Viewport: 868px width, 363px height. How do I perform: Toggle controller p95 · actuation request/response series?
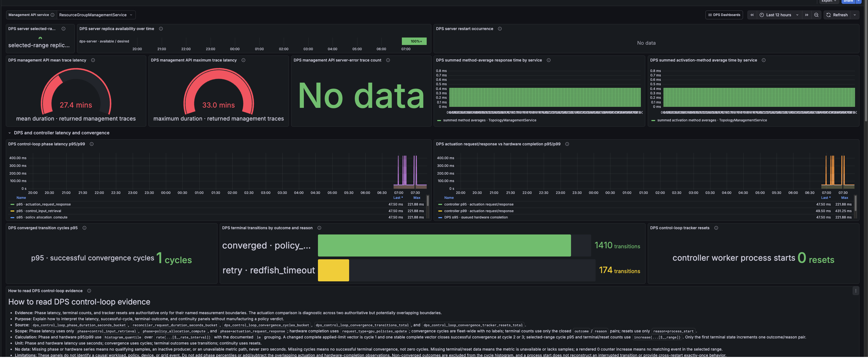(479, 204)
